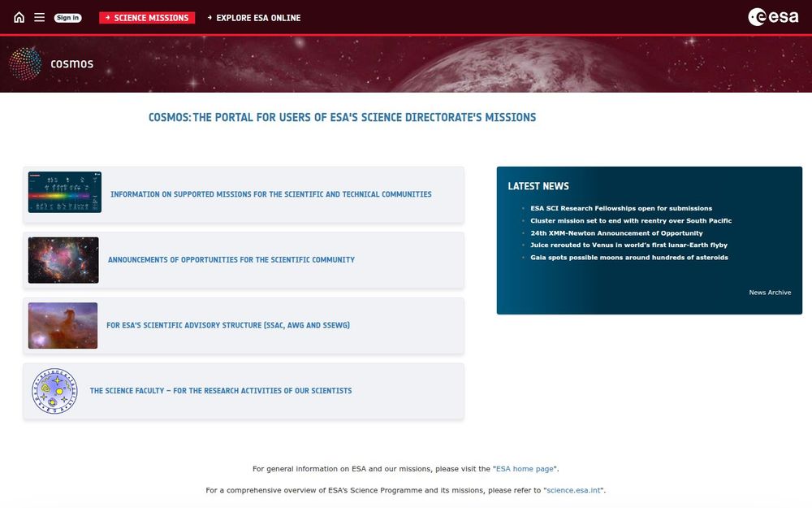Screen dimensions: 812x508
Task: Click the COSMOS portal page heading
Action: pos(343,117)
